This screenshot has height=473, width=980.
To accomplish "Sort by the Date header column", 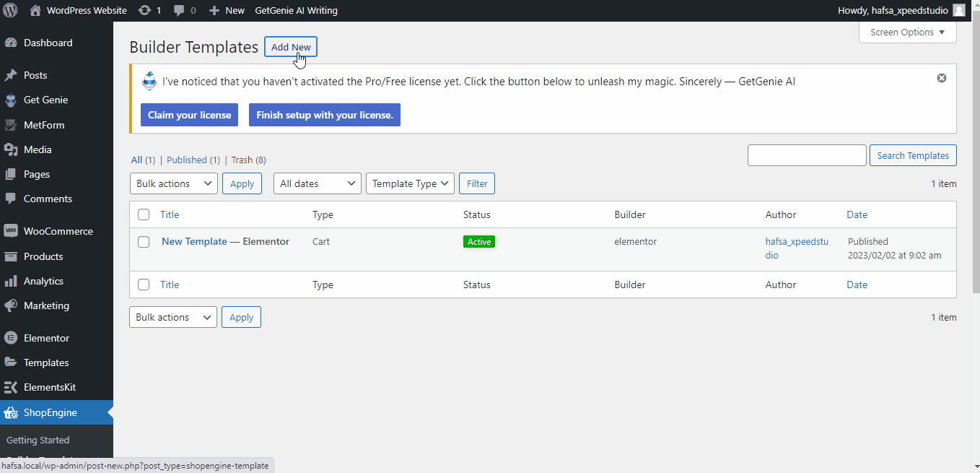I will pyautogui.click(x=857, y=214).
